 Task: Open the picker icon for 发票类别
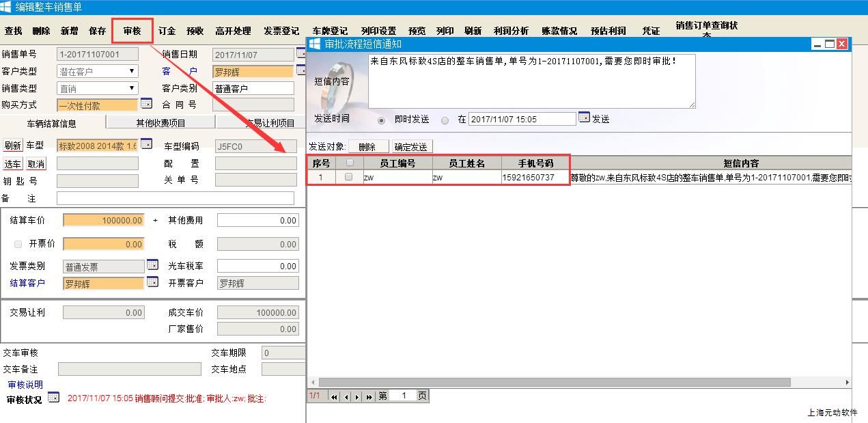pos(152,265)
